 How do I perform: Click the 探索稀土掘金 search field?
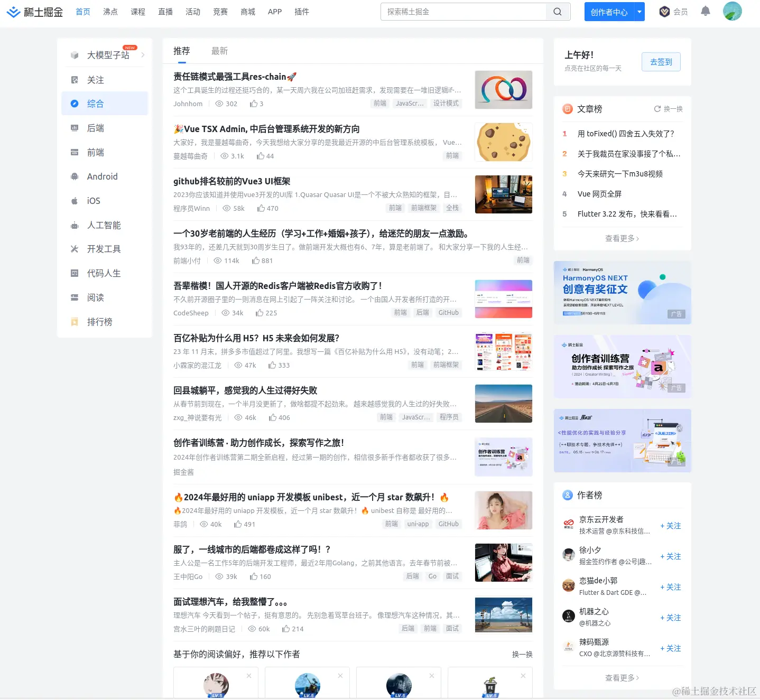[464, 12]
